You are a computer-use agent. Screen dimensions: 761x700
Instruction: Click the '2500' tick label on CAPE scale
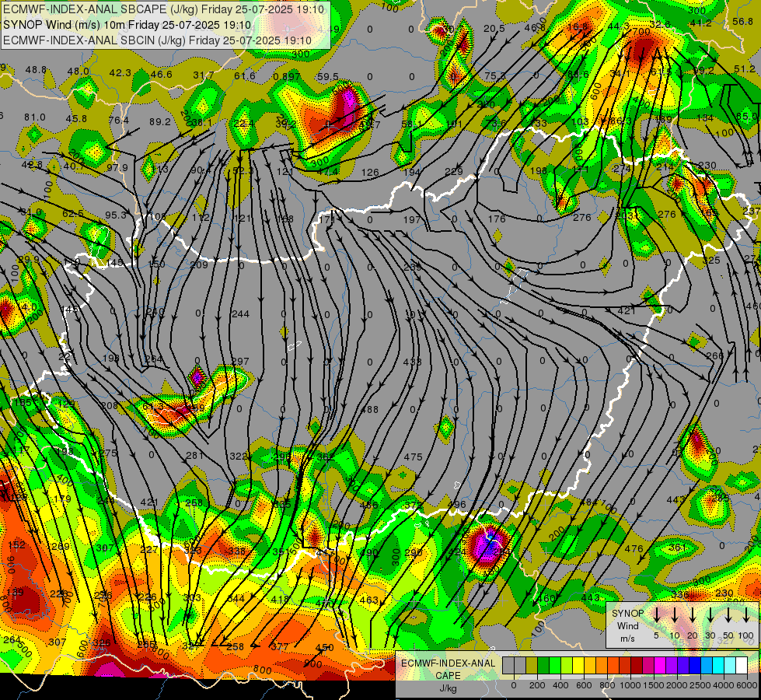(700, 685)
